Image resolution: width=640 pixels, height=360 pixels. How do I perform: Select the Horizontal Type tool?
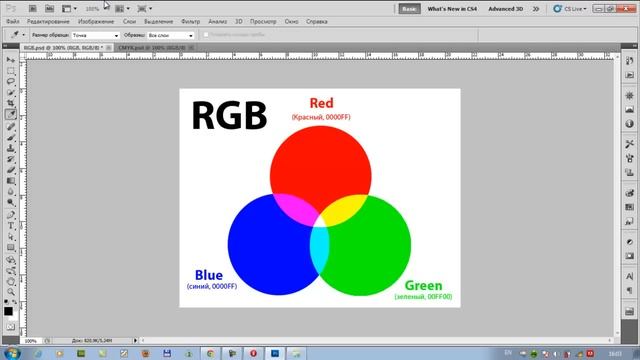[x=11, y=226]
